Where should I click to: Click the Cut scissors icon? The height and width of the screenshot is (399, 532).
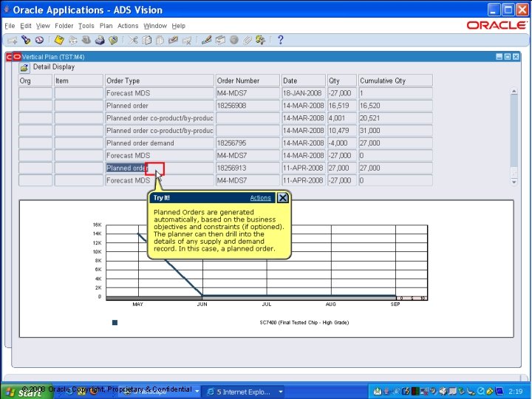(133, 41)
